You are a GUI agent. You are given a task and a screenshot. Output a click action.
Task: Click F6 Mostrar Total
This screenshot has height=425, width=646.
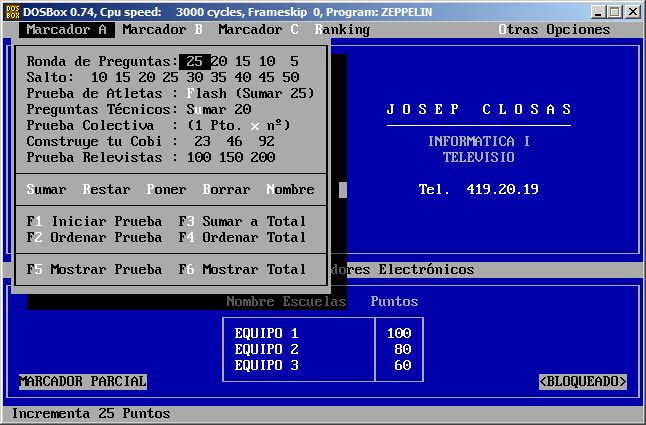click(x=242, y=269)
